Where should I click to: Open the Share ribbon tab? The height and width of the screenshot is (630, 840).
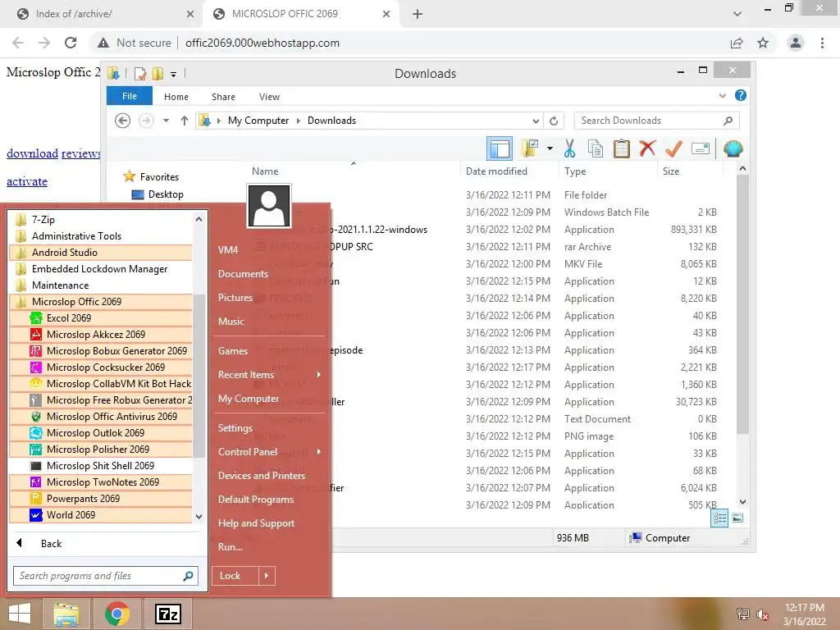pos(223,97)
